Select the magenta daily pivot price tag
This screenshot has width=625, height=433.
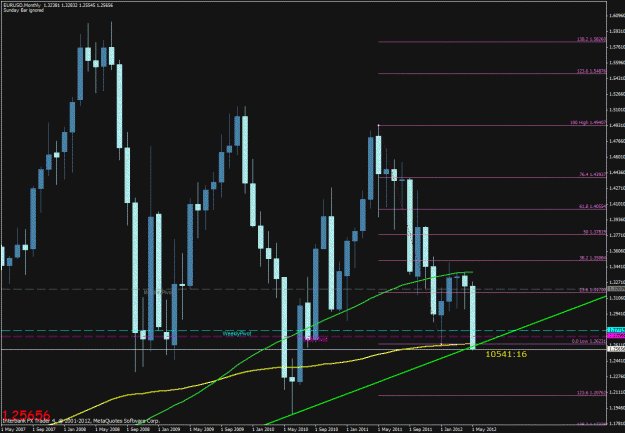(616, 336)
